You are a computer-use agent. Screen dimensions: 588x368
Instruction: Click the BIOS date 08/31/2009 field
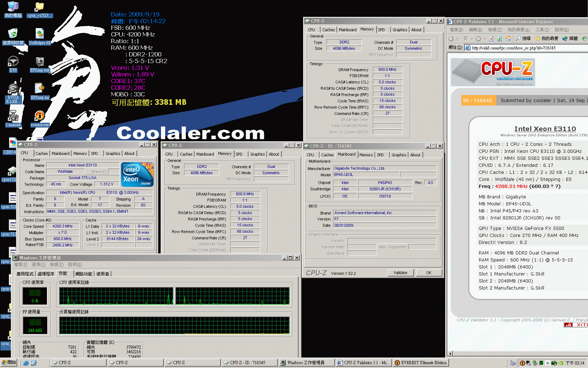[385, 225]
